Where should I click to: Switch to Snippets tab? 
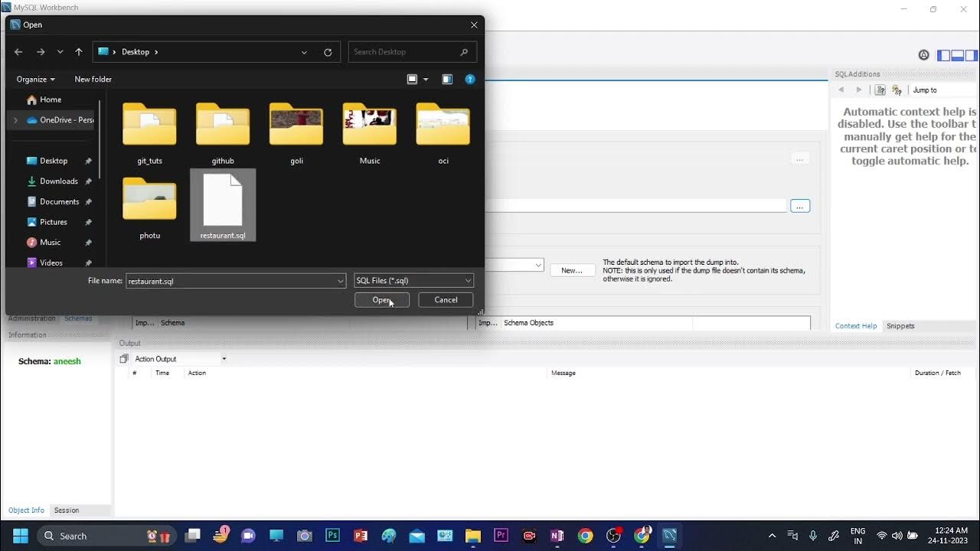[x=900, y=326]
